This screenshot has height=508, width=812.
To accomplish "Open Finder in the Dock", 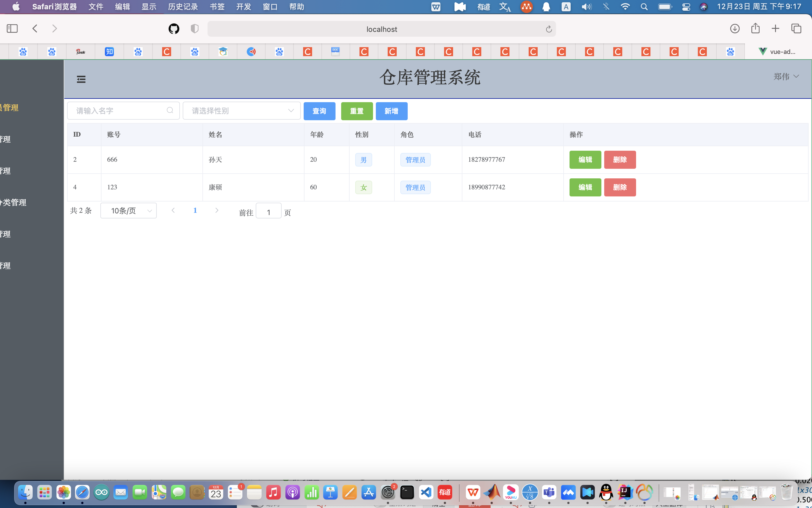I will click(x=25, y=492).
